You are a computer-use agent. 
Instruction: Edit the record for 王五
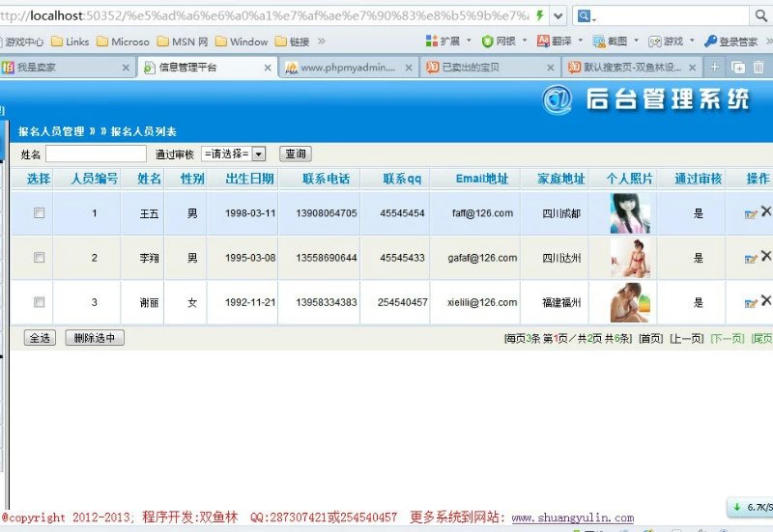tap(751, 214)
